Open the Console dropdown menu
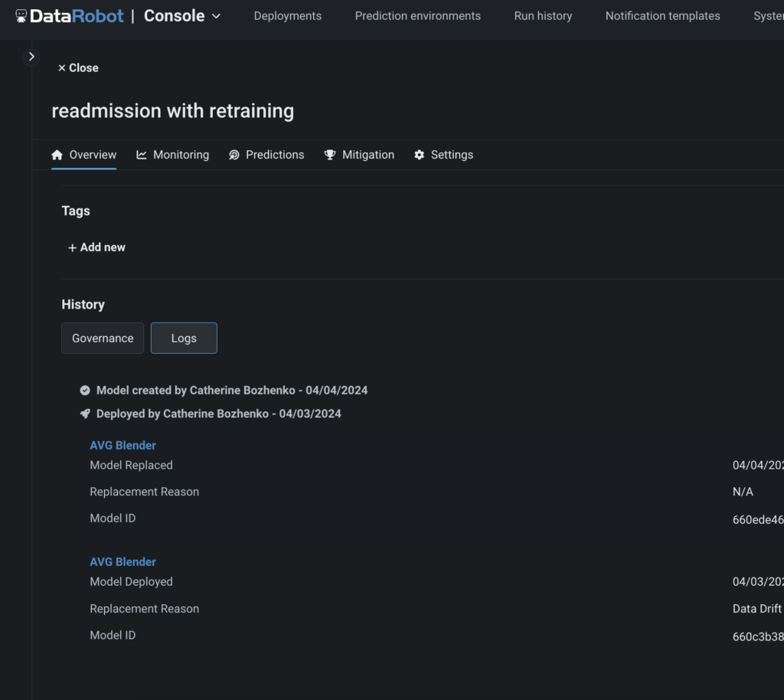Viewport: 784px width, 700px height. 182,15
